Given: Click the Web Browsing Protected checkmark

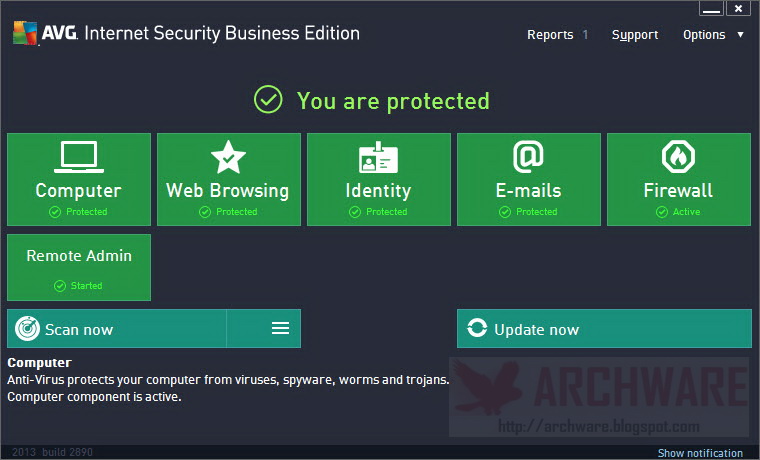Looking at the screenshot, I should pyautogui.click(x=205, y=212).
